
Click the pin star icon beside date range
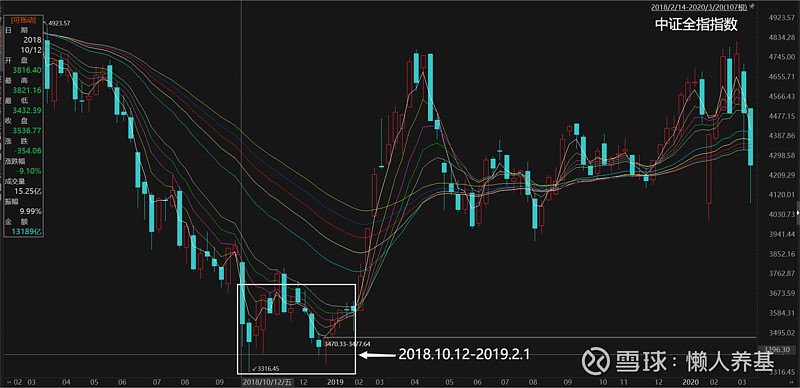click(751, 7)
